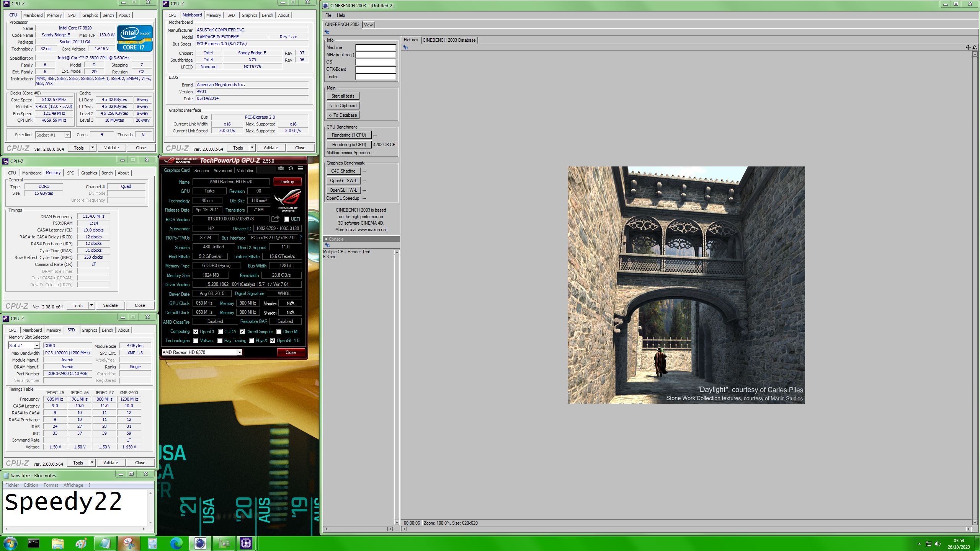Click the move cross icon in Pictures panel
This screenshot has width=980, height=551.
(968, 47)
